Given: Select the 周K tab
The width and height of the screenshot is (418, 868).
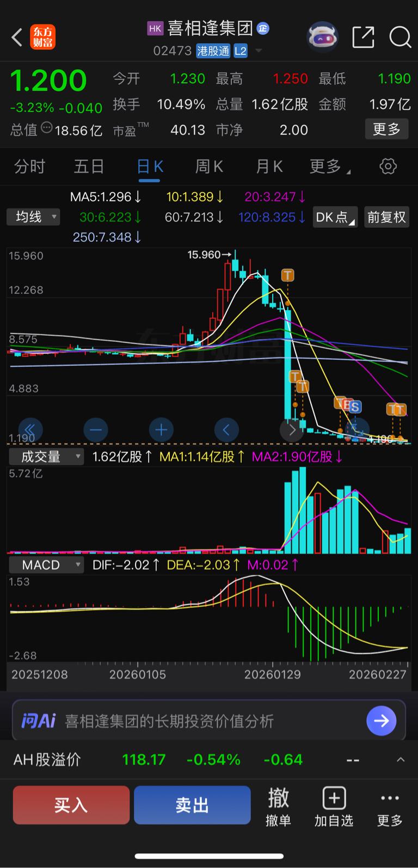Looking at the screenshot, I should [x=209, y=167].
